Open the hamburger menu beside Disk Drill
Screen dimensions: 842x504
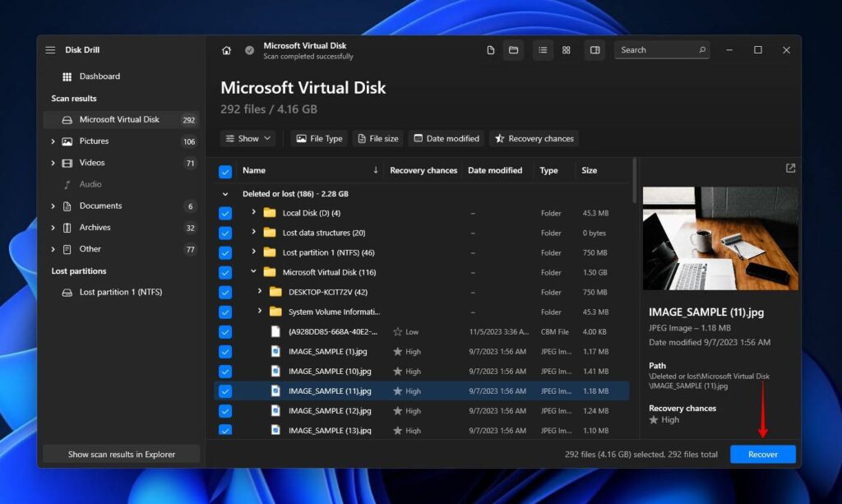[x=49, y=49]
